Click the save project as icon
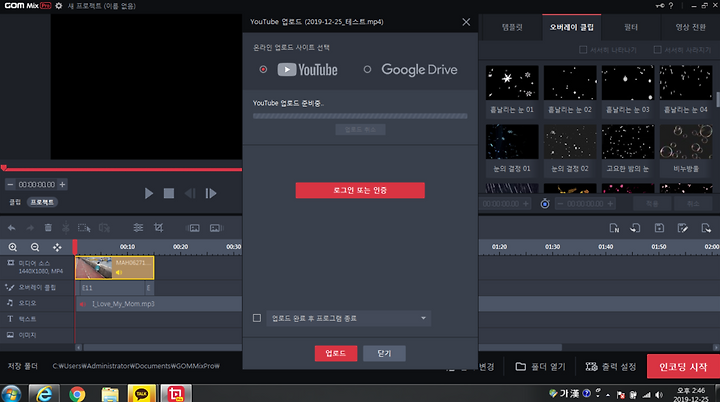The height and width of the screenshot is (402, 720). click(x=683, y=228)
